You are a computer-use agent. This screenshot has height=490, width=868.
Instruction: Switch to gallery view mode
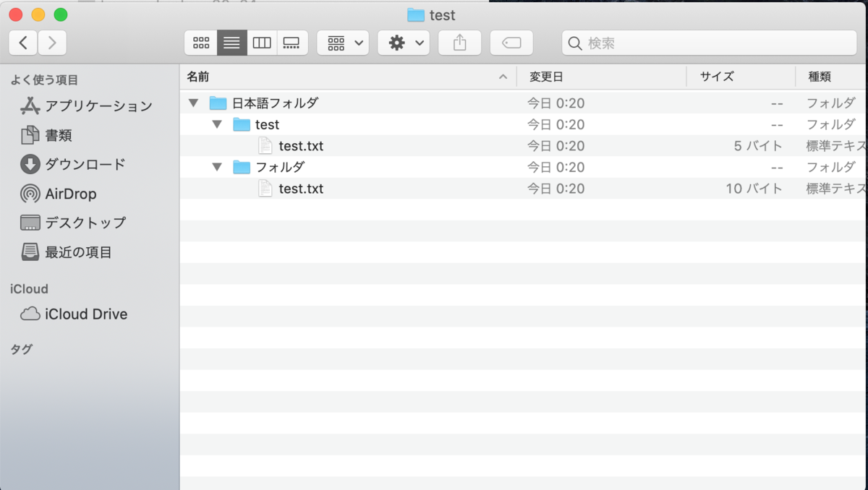pos(292,42)
